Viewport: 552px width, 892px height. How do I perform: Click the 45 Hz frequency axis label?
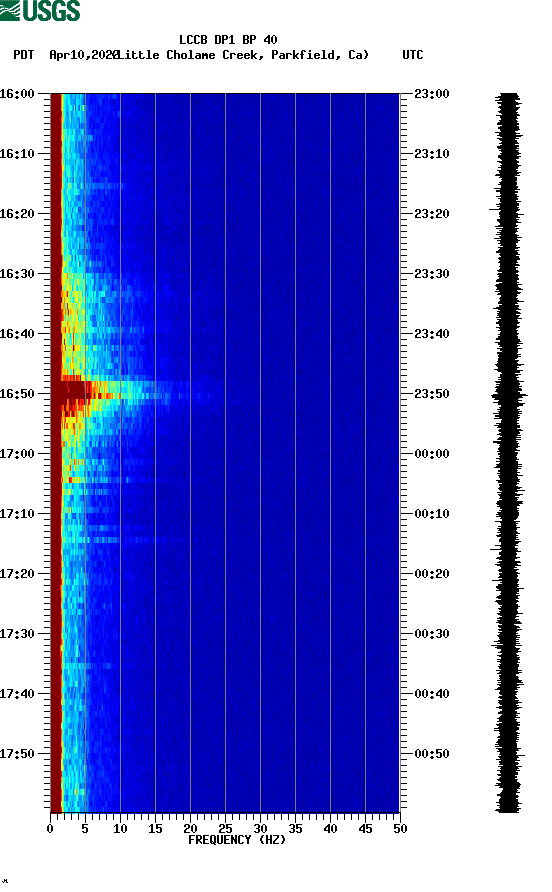(x=365, y=829)
